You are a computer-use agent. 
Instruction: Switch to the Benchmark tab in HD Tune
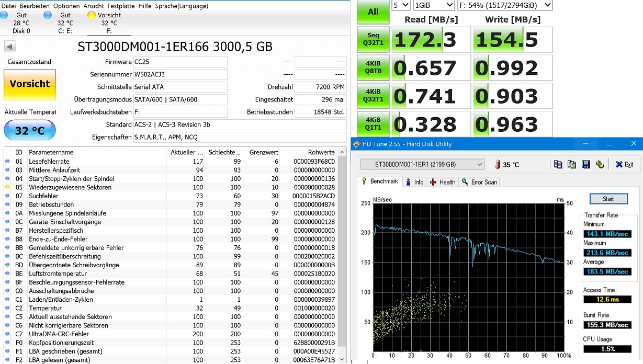coord(380,181)
